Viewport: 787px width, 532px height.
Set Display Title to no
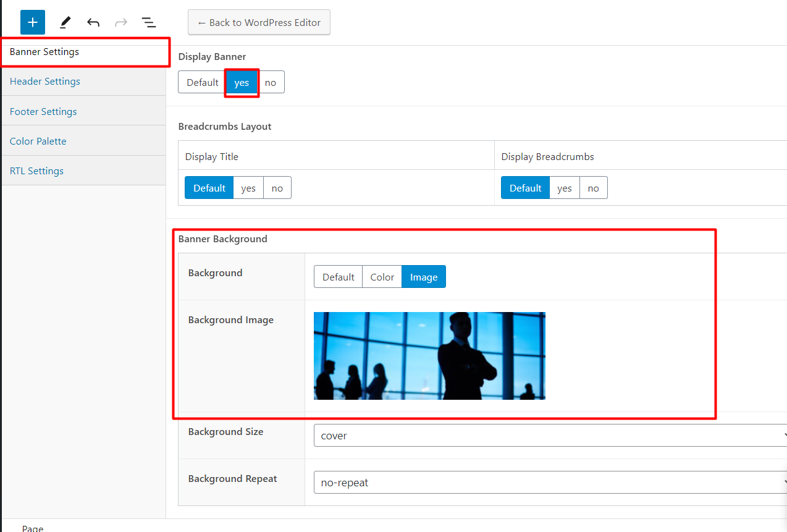click(277, 188)
